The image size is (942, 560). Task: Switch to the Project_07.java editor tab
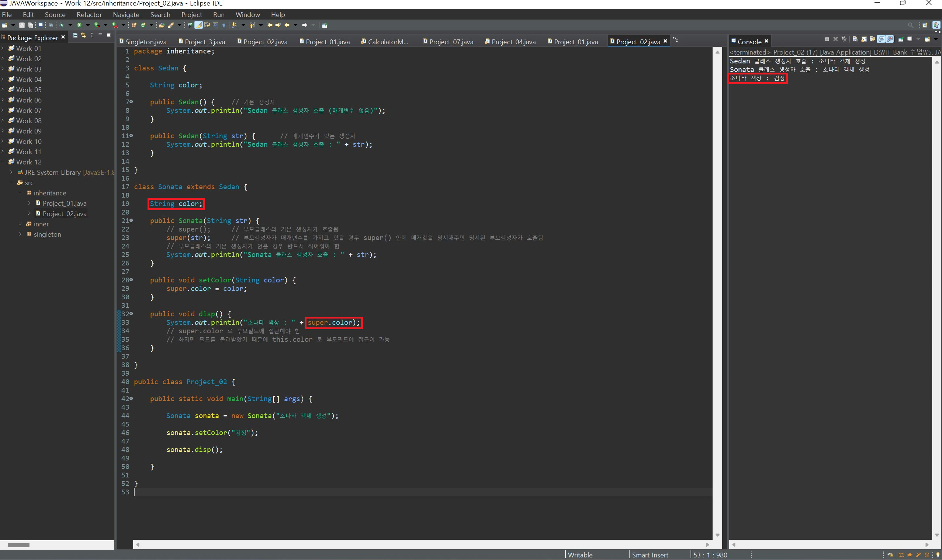pyautogui.click(x=451, y=42)
